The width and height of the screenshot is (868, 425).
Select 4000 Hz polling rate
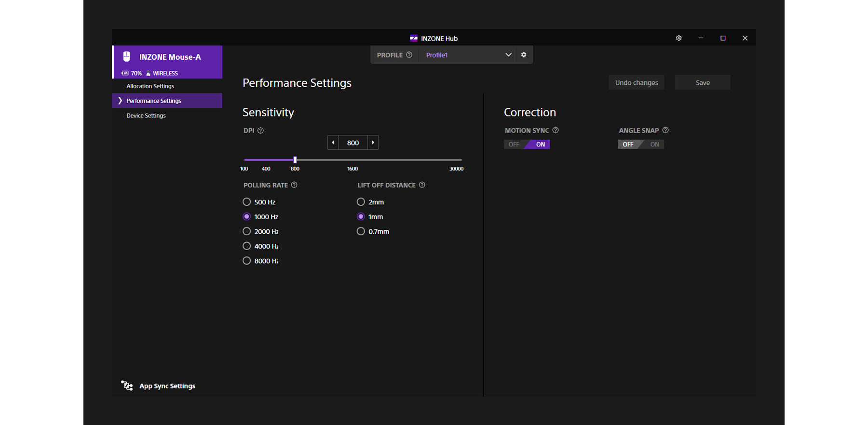coord(246,246)
